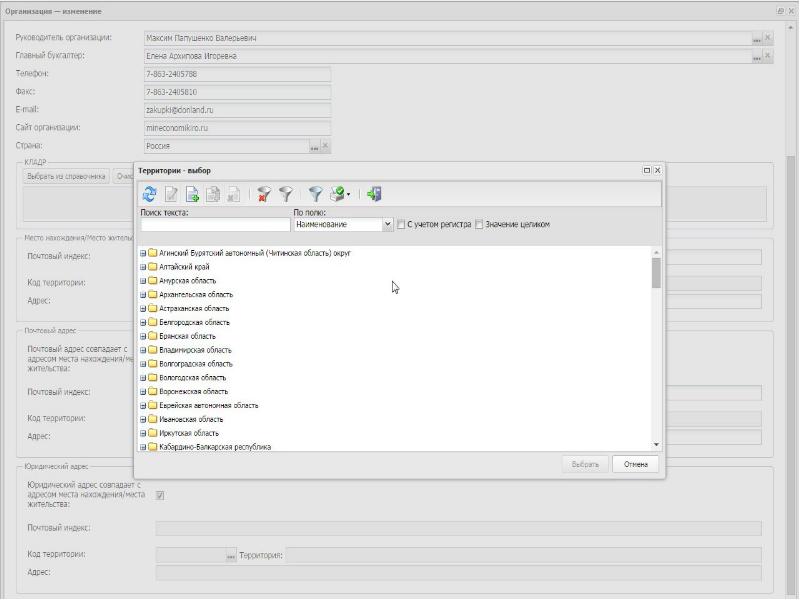800x600 pixels.
Task: Click vertical scrollbar thumb in territories list
Action: pyautogui.click(x=656, y=273)
